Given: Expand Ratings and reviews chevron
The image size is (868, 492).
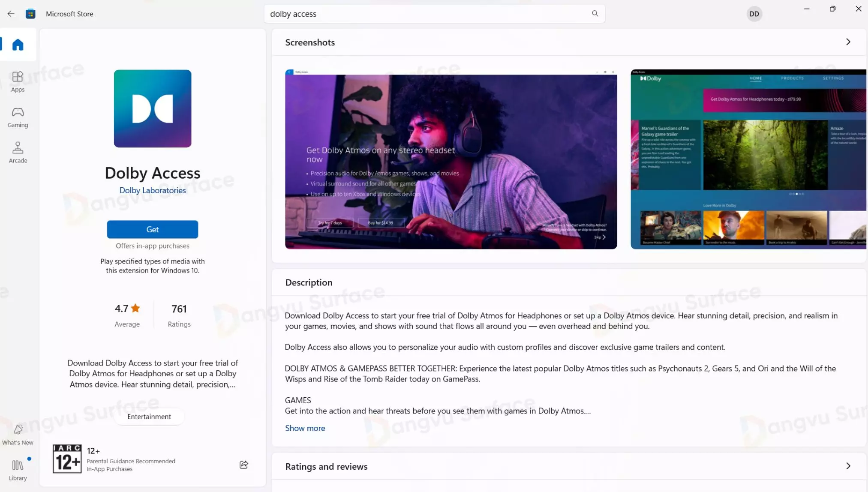Looking at the screenshot, I should click(848, 466).
